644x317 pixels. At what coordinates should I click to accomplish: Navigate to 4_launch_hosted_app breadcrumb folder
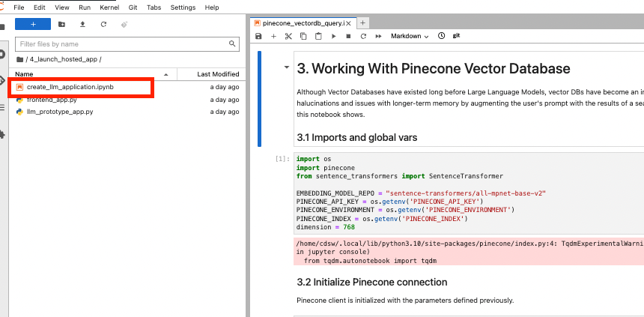(x=64, y=59)
